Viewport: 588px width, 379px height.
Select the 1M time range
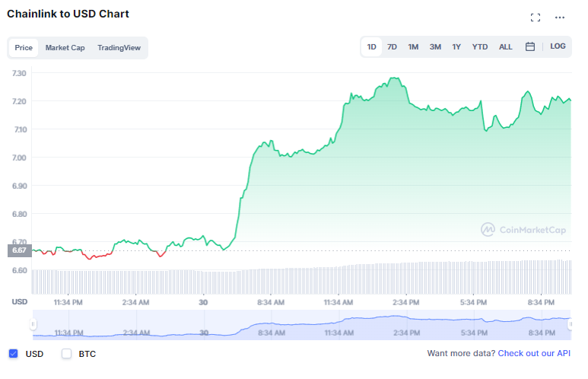pos(413,47)
